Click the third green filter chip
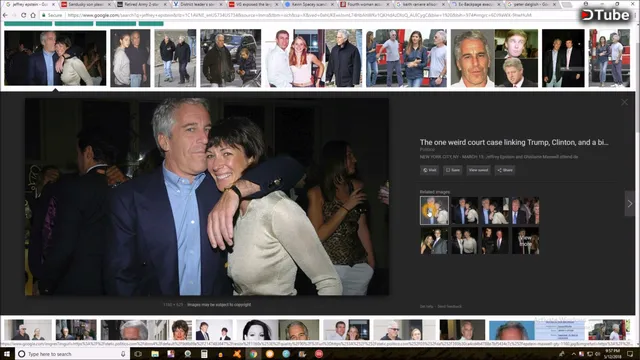The width and height of the screenshot is (640, 360). pyautogui.click(x=116, y=24)
